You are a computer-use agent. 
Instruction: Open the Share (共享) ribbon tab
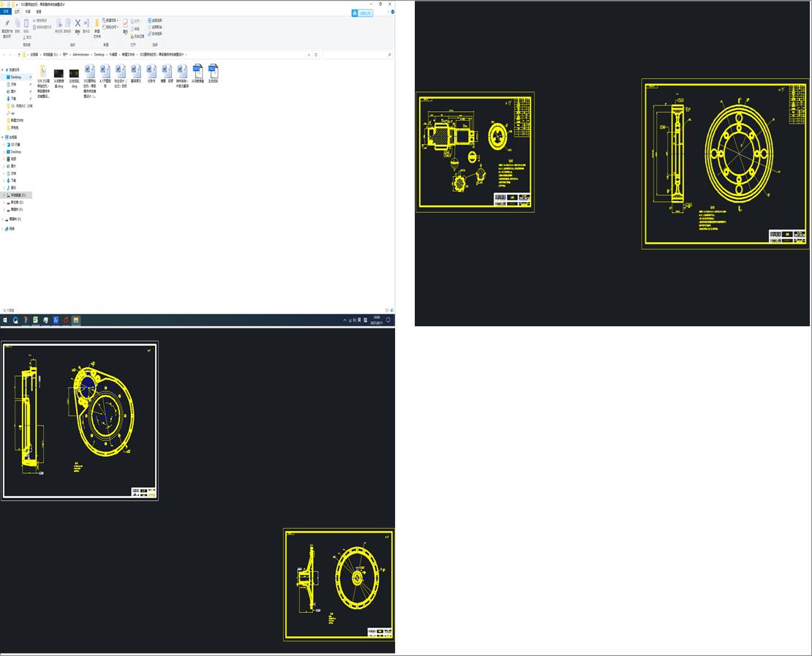click(28, 12)
